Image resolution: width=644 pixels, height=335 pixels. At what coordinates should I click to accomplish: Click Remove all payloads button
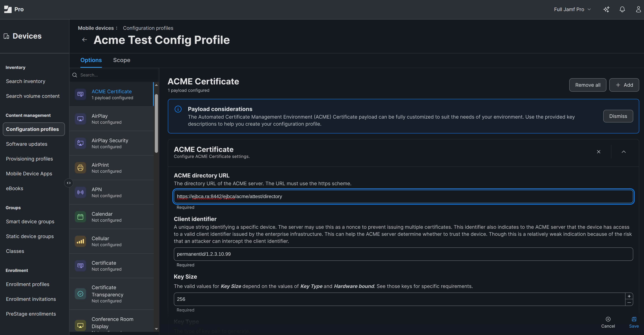click(588, 85)
